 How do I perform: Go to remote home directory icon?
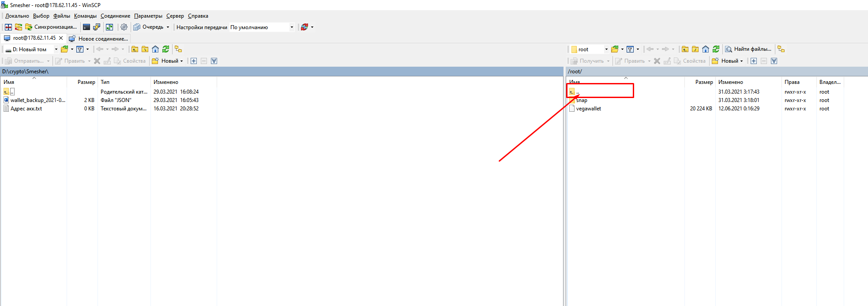[706, 49]
